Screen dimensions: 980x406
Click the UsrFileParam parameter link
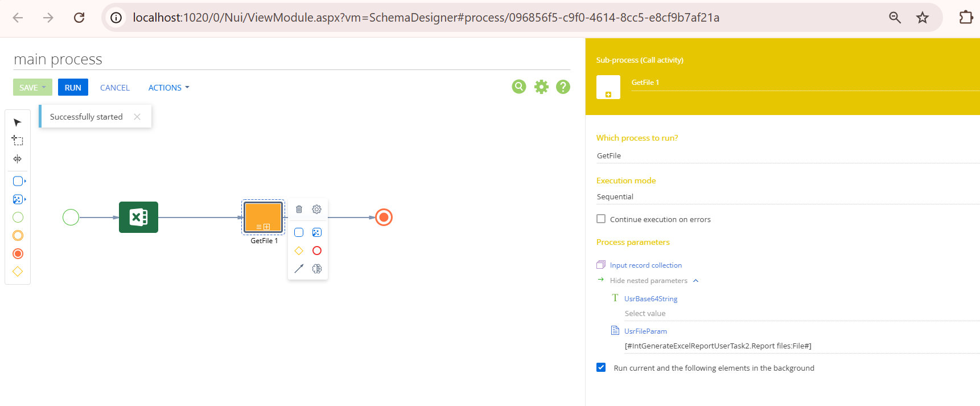coord(645,331)
